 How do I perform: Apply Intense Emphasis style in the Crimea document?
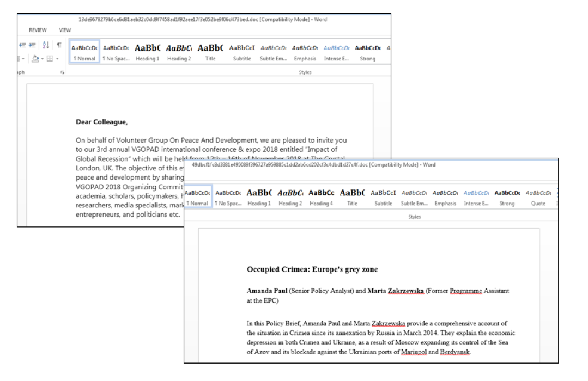click(476, 197)
